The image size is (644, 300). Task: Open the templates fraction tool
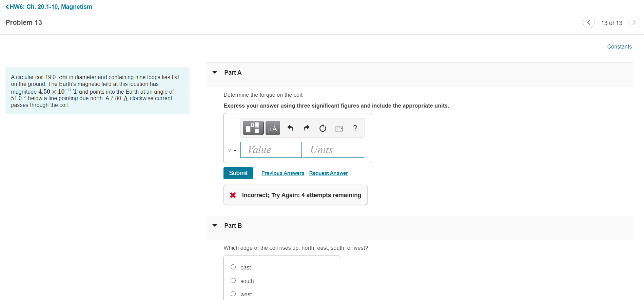click(x=253, y=128)
